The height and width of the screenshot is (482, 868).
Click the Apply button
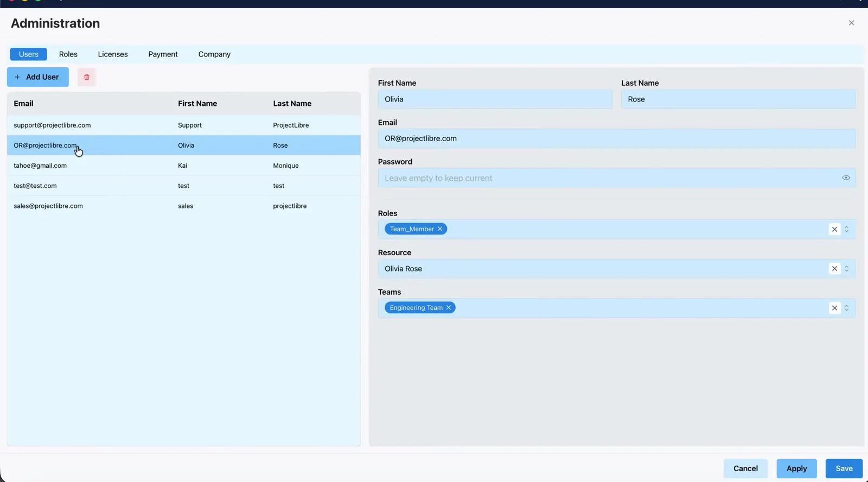click(796, 468)
